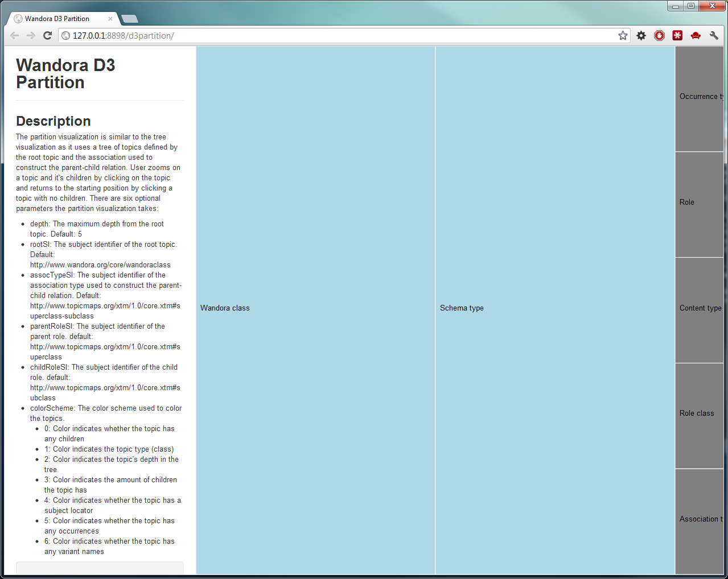The width and height of the screenshot is (728, 579).
Task: Navigate back to the previous page
Action: (14, 35)
